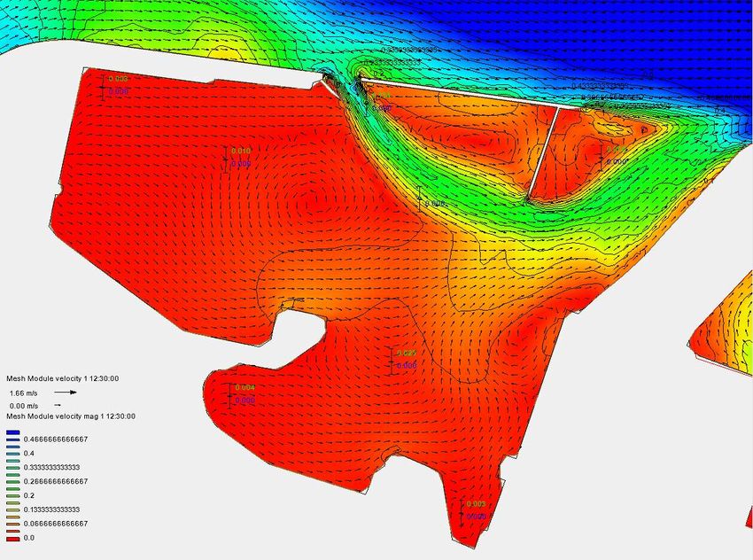The height and width of the screenshot is (560, 753).
Task: Click the 1.66 m/s reference arrow
Action: pyautogui.click(x=66, y=391)
